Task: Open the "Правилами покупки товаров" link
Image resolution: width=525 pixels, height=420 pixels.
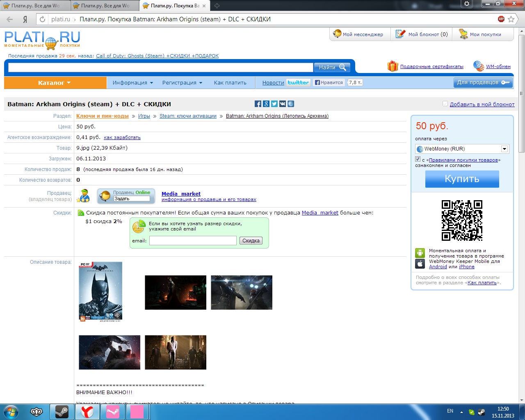Action: 463,160
